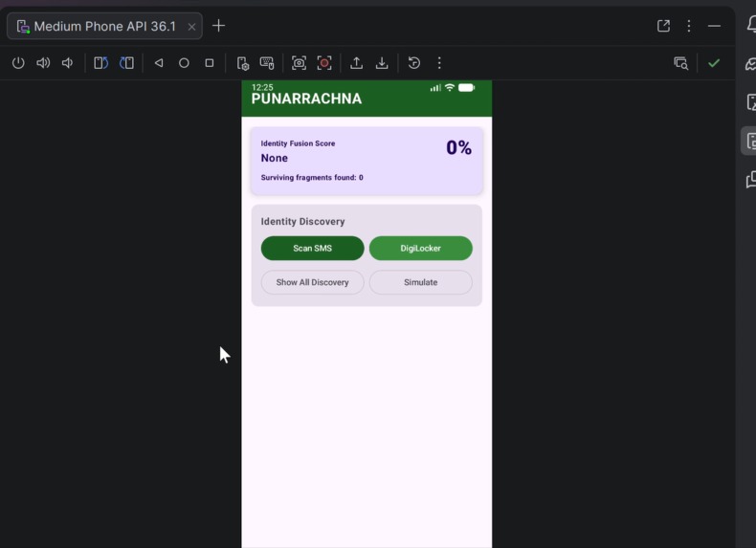Open the layout inspector search icon

680,63
